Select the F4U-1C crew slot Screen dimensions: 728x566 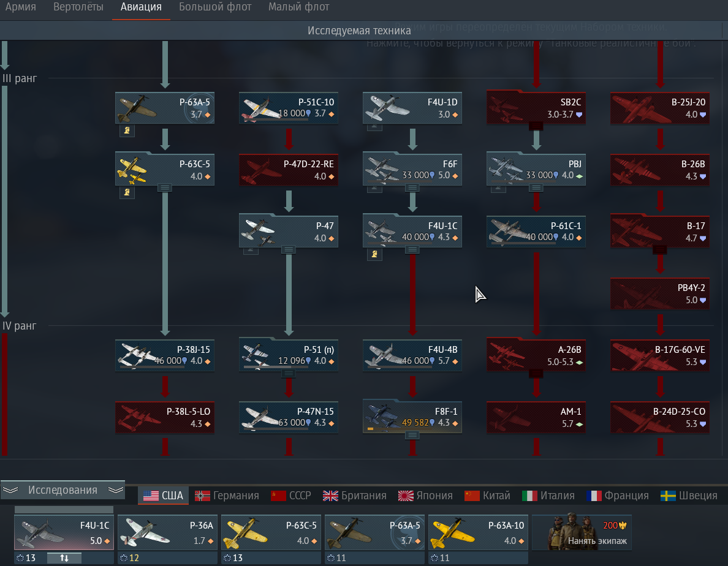tap(64, 534)
